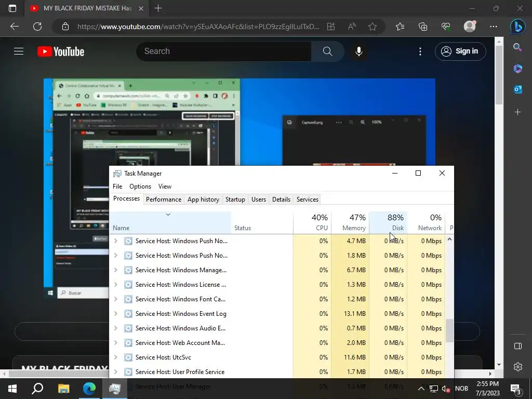The image size is (532, 399).
Task: Go back using the browser back arrow
Action: [x=14, y=26]
